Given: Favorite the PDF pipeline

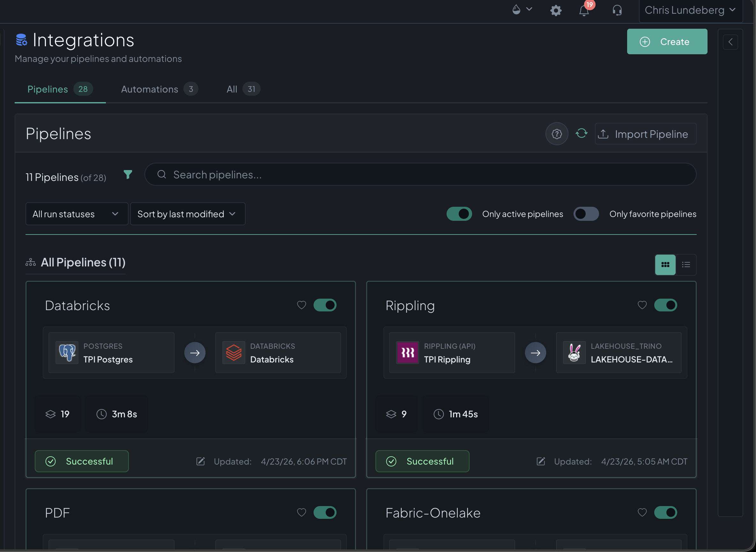Looking at the screenshot, I should 301,512.
